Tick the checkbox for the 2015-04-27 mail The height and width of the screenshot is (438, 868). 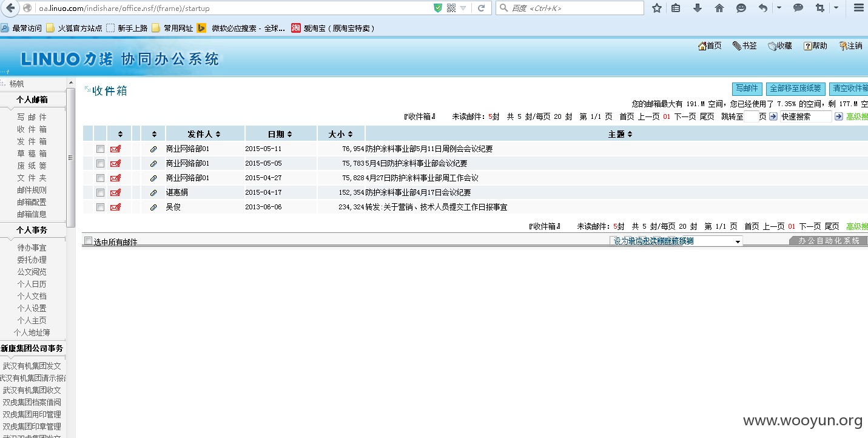100,178
